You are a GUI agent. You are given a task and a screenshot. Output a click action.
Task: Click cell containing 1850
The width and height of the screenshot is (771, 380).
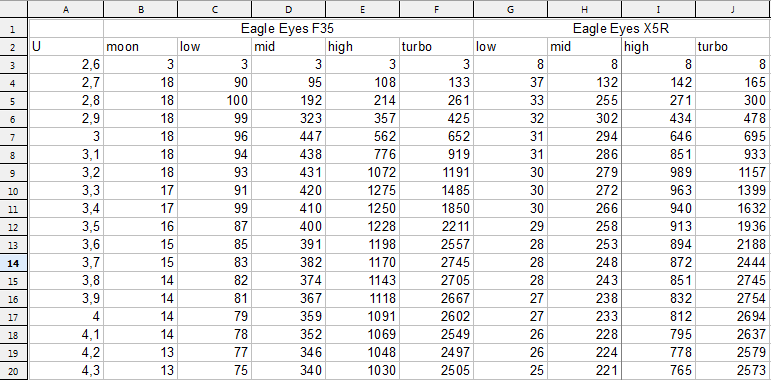437,208
